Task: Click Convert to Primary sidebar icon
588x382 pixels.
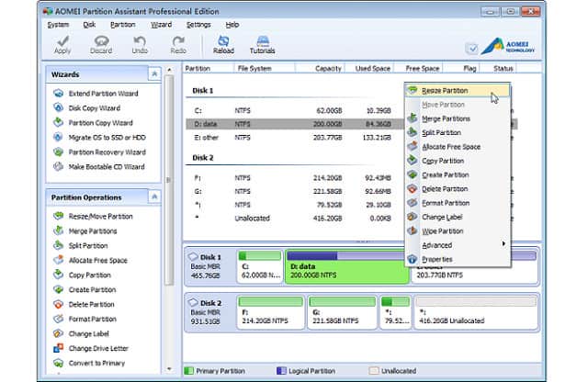Action: (58, 363)
